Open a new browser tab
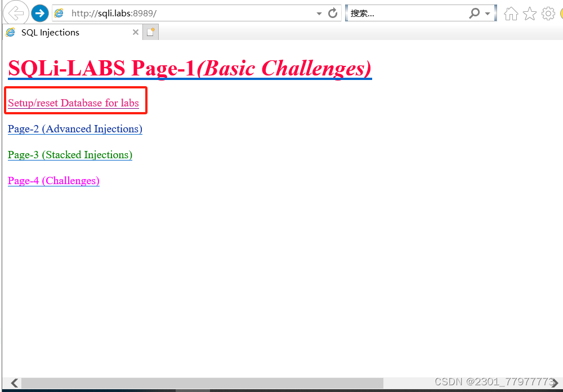Image resolution: width=563 pixels, height=392 pixels. 150,32
